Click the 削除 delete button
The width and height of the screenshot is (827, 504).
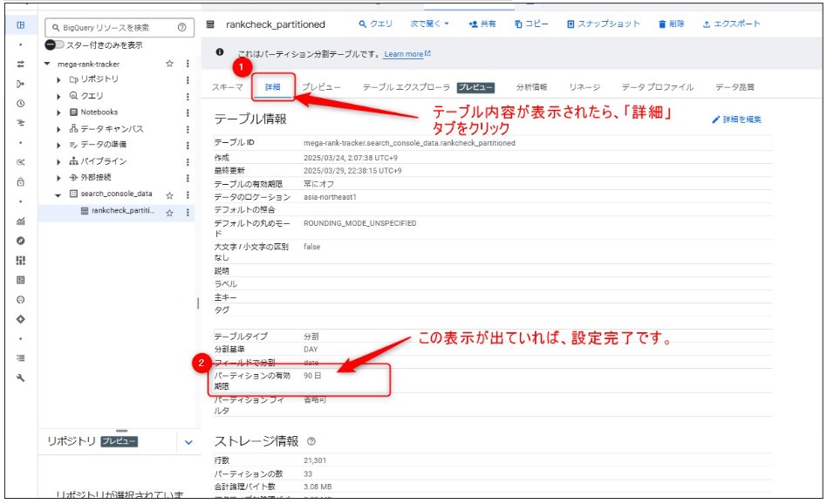click(x=671, y=24)
